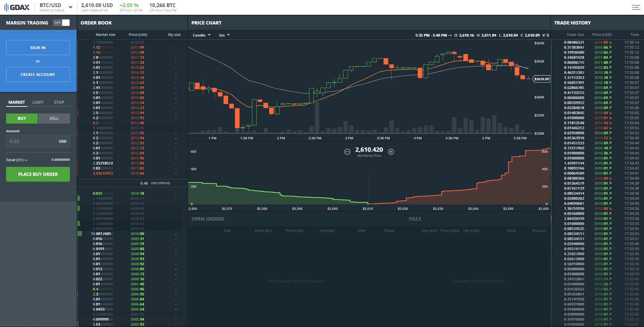The width and height of the screenshot is (644, 327).
Task: Switch to the LIMIT order tab
Action: click(x=38, y=102)
